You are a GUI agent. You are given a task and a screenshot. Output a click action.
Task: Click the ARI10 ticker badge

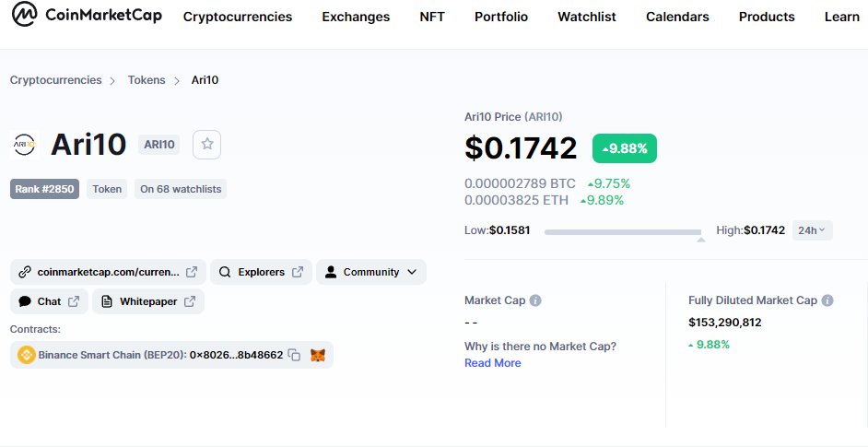tap(159, 145)
